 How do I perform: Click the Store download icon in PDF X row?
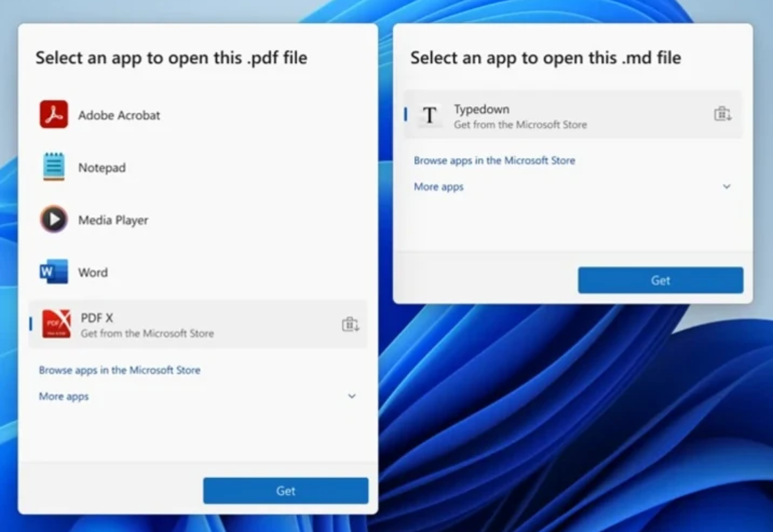350,324
